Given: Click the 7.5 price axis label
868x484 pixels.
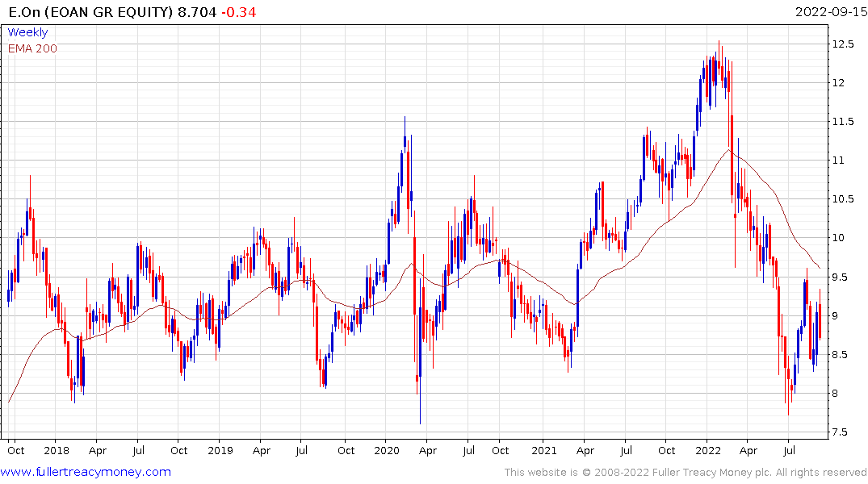Looking at the screenshot, I should coord(839,432).
